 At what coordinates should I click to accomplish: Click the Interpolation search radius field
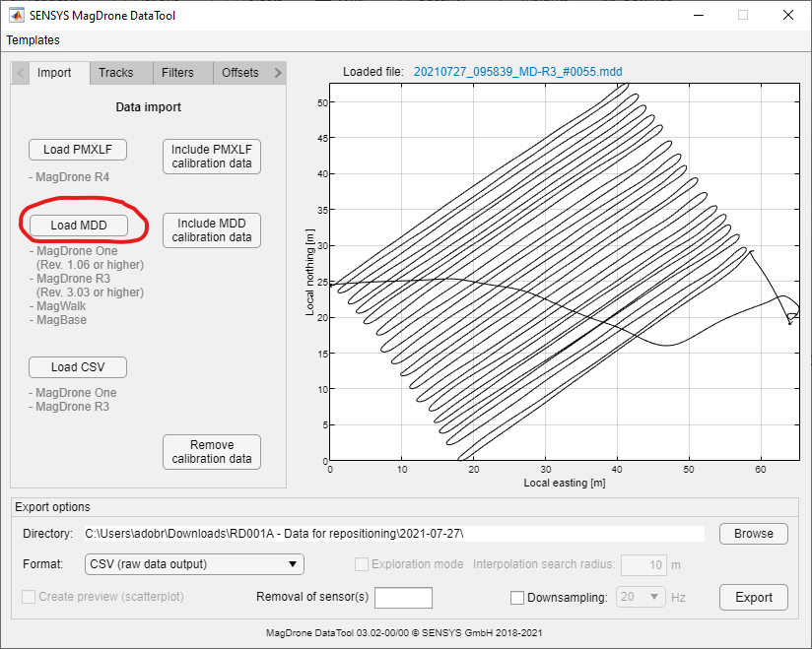(x=643, y=564)
